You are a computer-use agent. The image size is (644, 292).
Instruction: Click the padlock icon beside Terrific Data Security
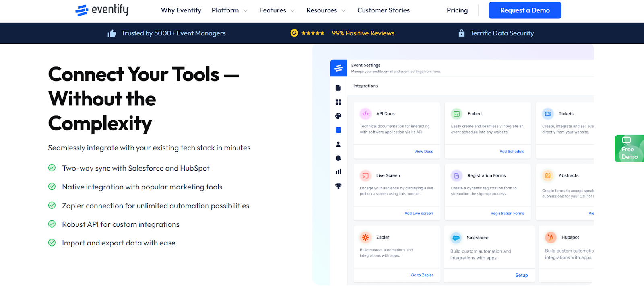pyautogui.click(x=462, y=33)
